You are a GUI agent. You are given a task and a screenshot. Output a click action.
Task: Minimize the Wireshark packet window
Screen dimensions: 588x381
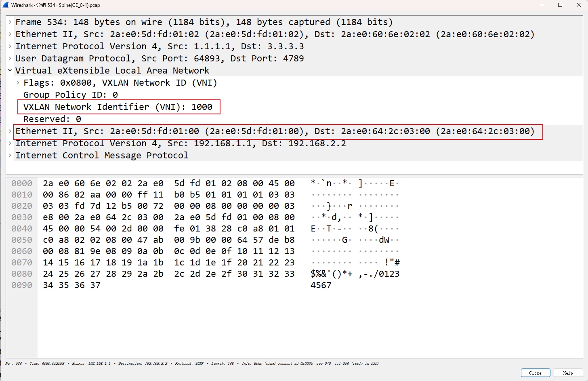pos(542,5)
